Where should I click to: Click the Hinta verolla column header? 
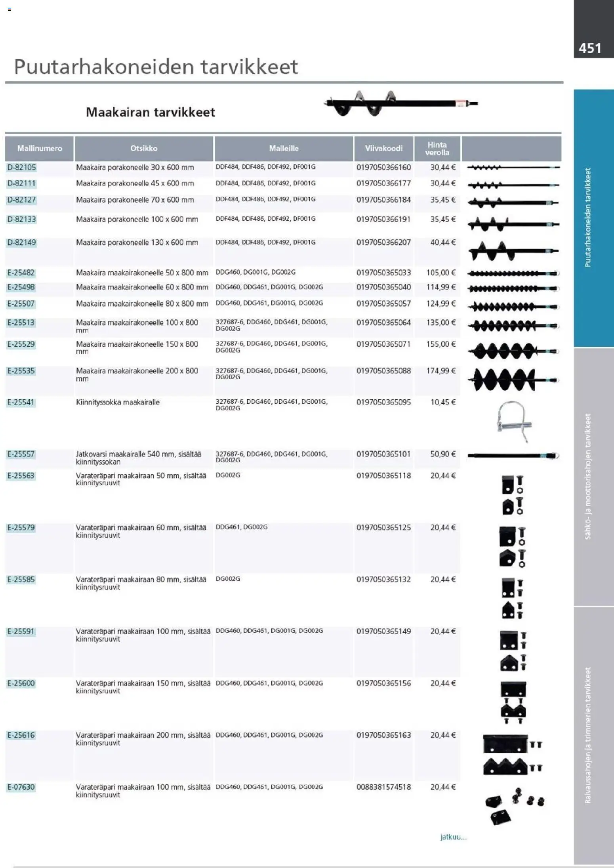[437, 149]
